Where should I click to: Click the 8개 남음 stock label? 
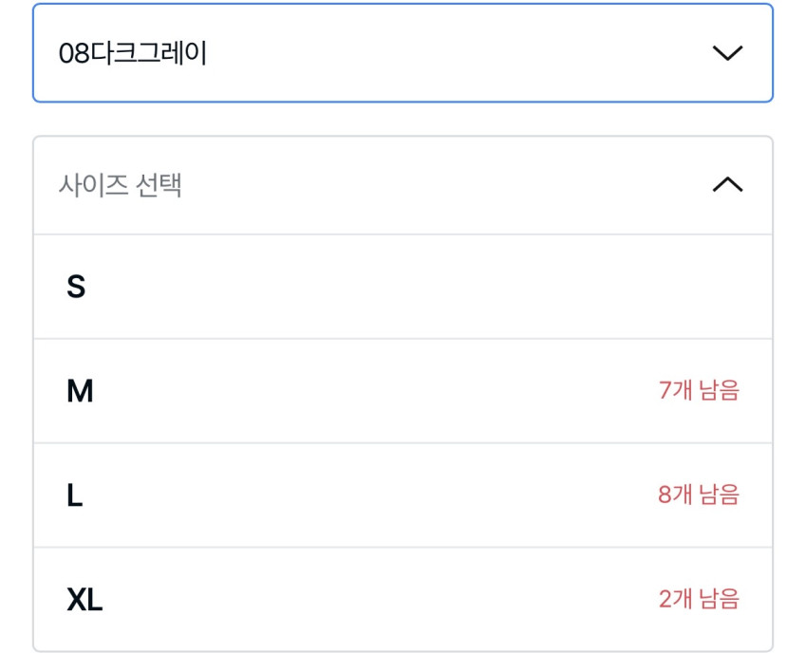pos(699,495)
